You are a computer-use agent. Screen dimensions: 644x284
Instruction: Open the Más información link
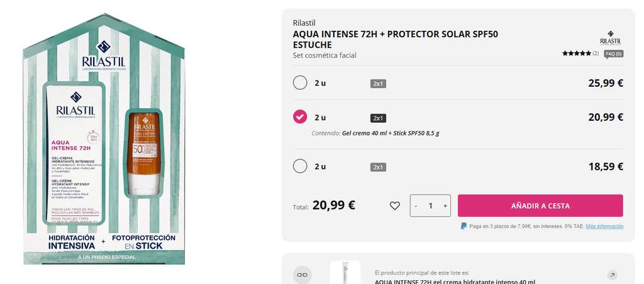coord(604,227)
